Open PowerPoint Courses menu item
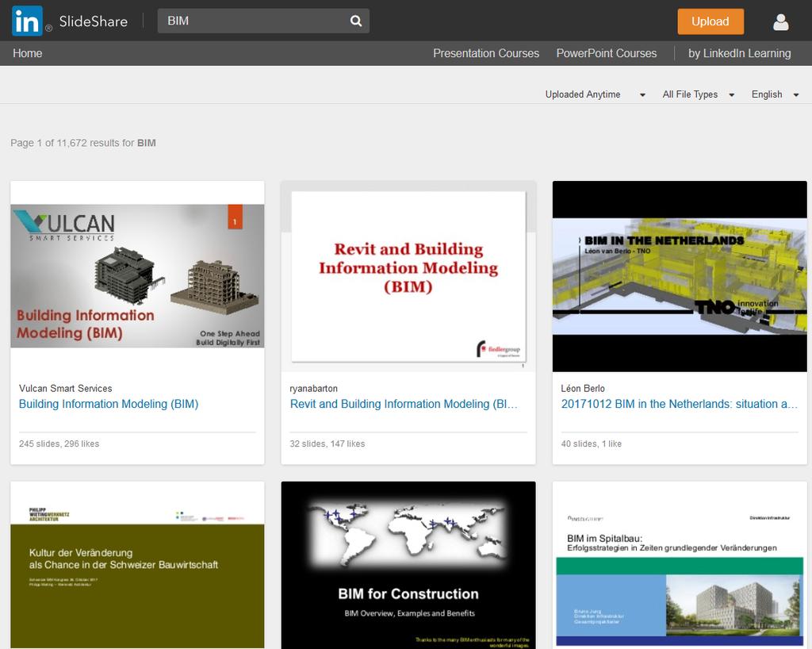This screenshot has height=649, width=812. 607,53
